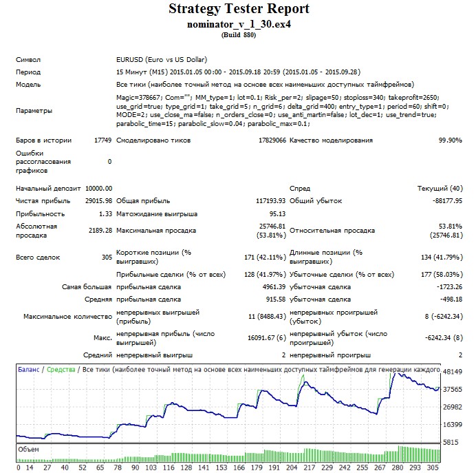Screen dimensions: 476x473
Task: Click the Качество моделирования label
Action: pyautogui.click(x=331, y=140)
